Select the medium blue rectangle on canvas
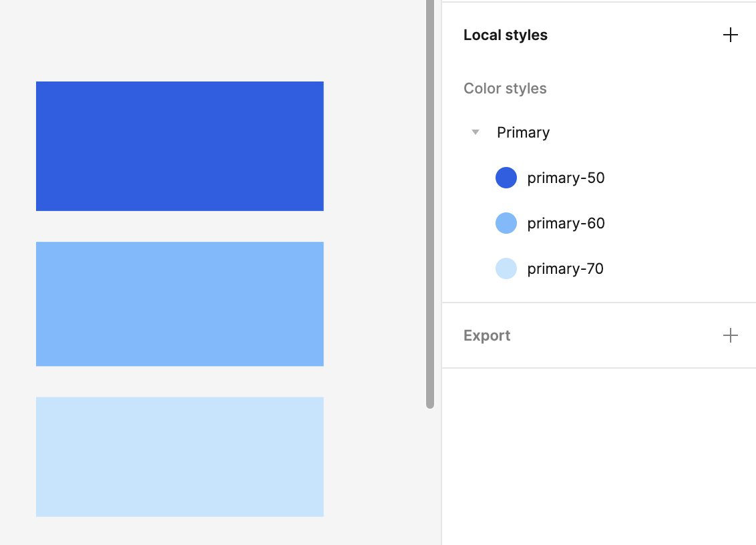The height and width of the screenshot is (545, 756). (x=180, y=304)
